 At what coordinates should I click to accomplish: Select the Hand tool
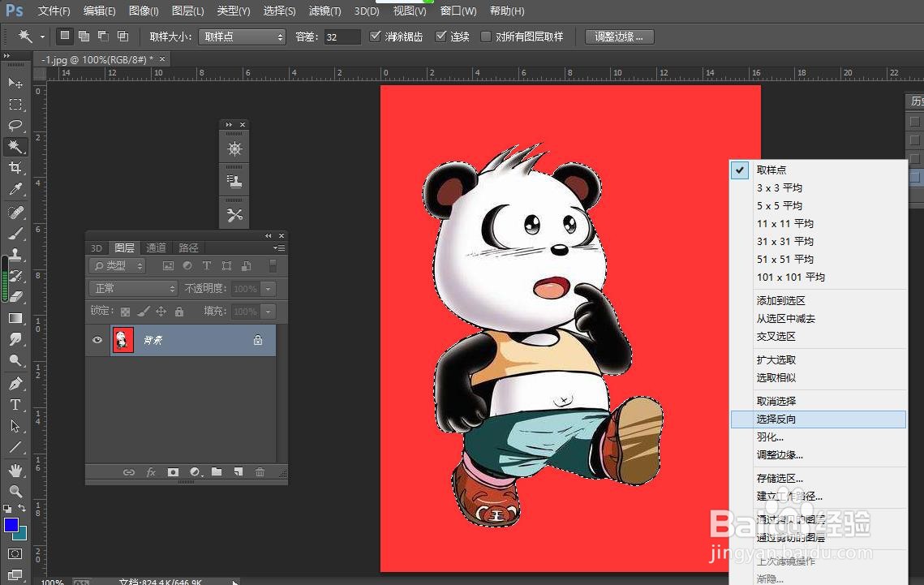[15, 470]
